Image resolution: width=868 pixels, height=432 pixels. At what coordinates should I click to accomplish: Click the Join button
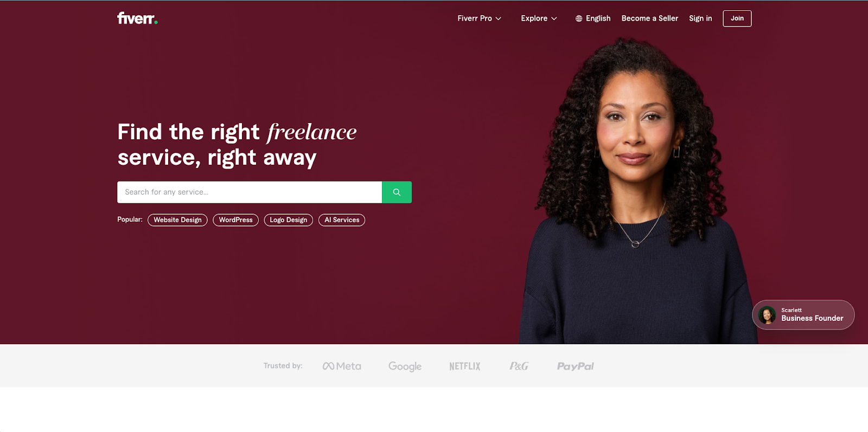(737, 18)
